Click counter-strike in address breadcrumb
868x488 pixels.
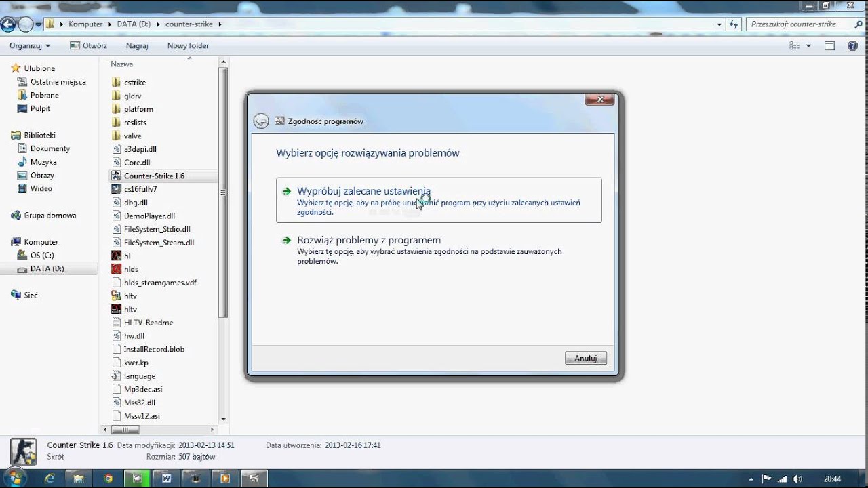click(189, 24)
